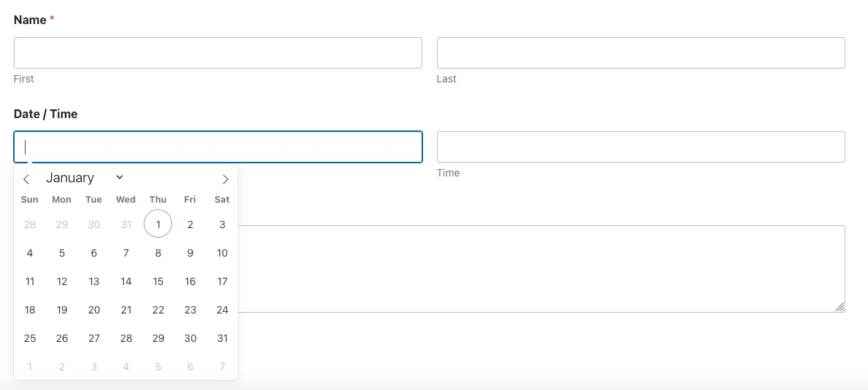The width and height of the screenshot is (868, 390).
Task: Pick February 7 from next month
Action: pos(222,367)
